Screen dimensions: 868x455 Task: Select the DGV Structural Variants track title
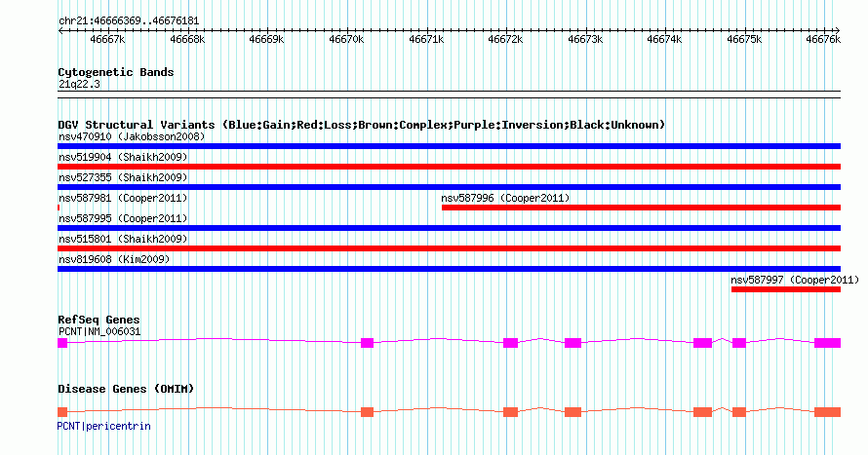[361, 125]
